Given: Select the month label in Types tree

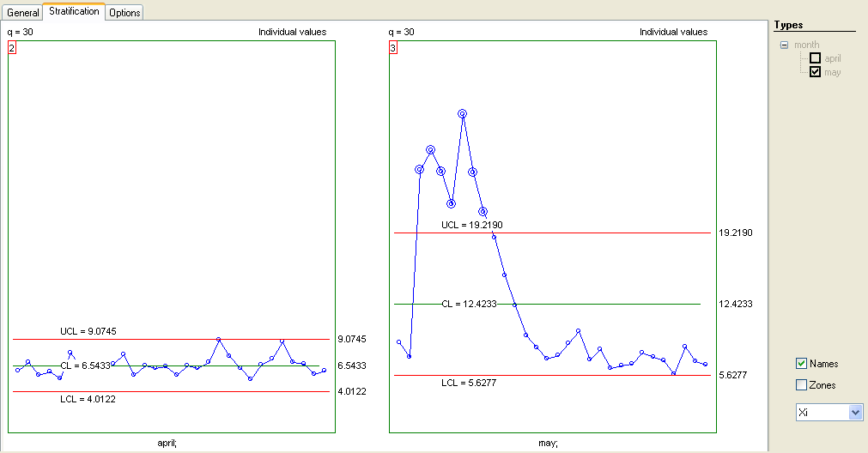Looking at the screenshot, I should pos(806,45).
